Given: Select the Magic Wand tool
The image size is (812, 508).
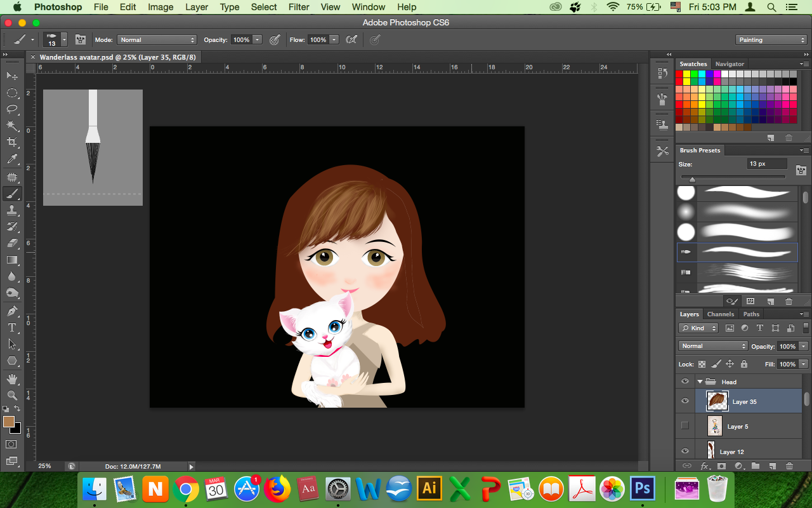Looking at the screenshot, I should click(x=12, y=126).
